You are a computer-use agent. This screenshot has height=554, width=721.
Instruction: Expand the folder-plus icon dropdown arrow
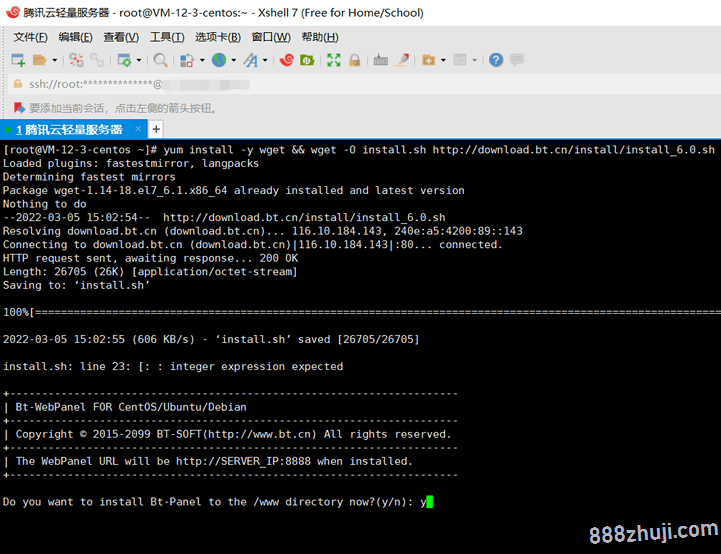coord(443,60)
